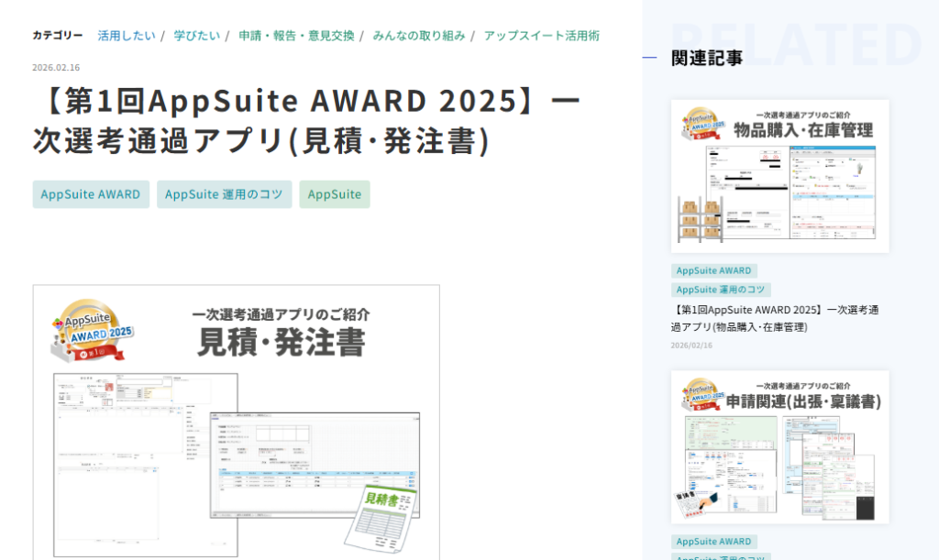
Task: Select AppSuite AWARD tag below 物品購入 thumbnail
Action: click(x=713, y=270)
